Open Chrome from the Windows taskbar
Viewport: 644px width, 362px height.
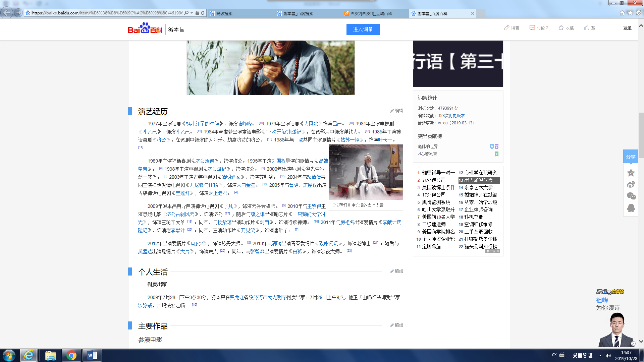71,355
